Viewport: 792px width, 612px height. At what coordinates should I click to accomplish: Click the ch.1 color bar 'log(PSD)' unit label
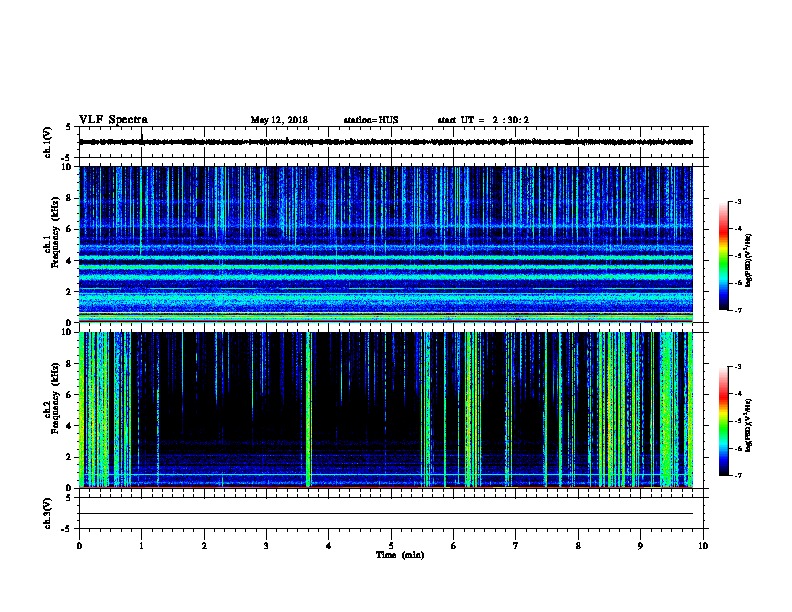pos(748,260)
